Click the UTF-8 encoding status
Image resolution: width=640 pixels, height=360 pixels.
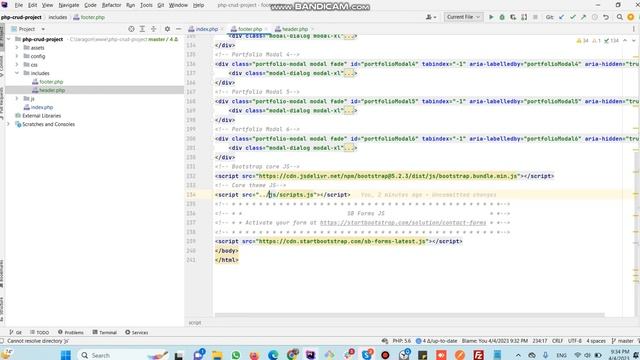[x=575, y=341]
